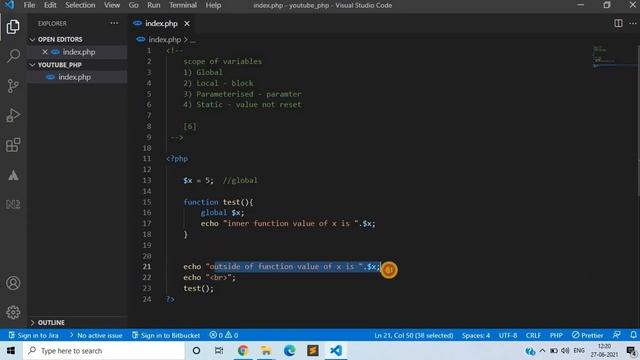Select the index.php editor tab

[161, 24]
